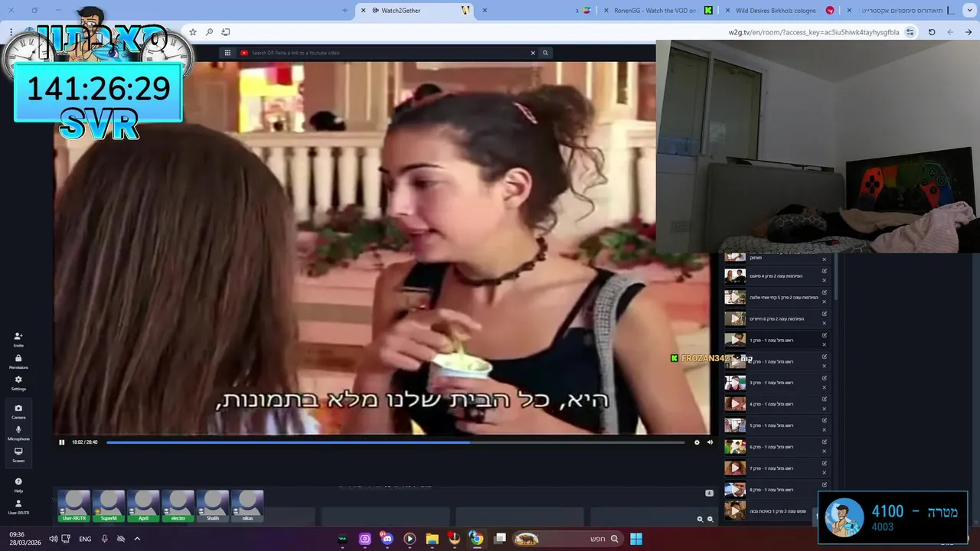Show hidden system tray icons
This screenshot has height=551, width=980.
[137, 539]
